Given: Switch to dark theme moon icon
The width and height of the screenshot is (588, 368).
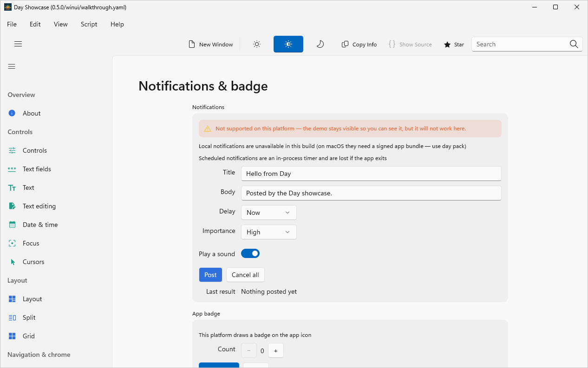Looking at the screenshot, I should coord(320,44).
